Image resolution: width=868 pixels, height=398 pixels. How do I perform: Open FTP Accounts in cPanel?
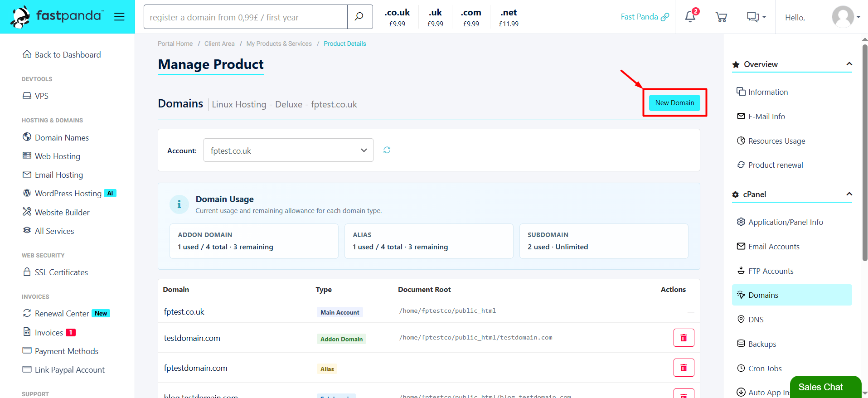tap(765, 271)
